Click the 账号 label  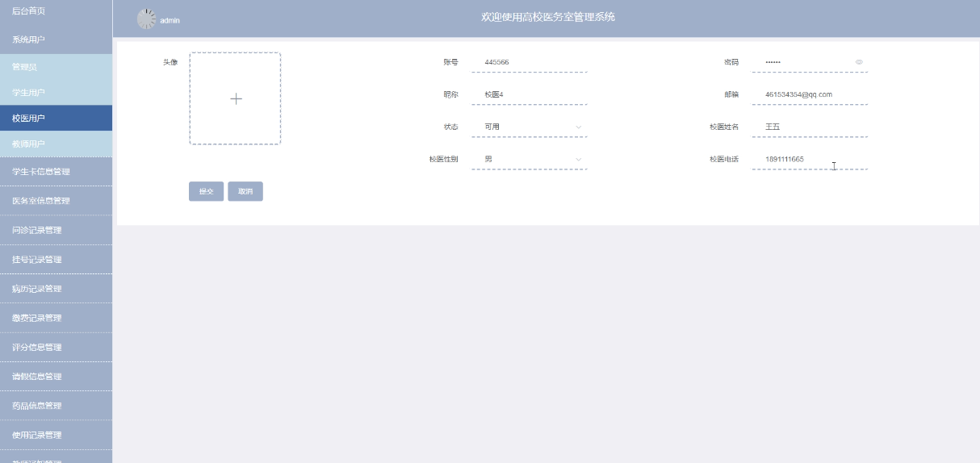(450, 62)
